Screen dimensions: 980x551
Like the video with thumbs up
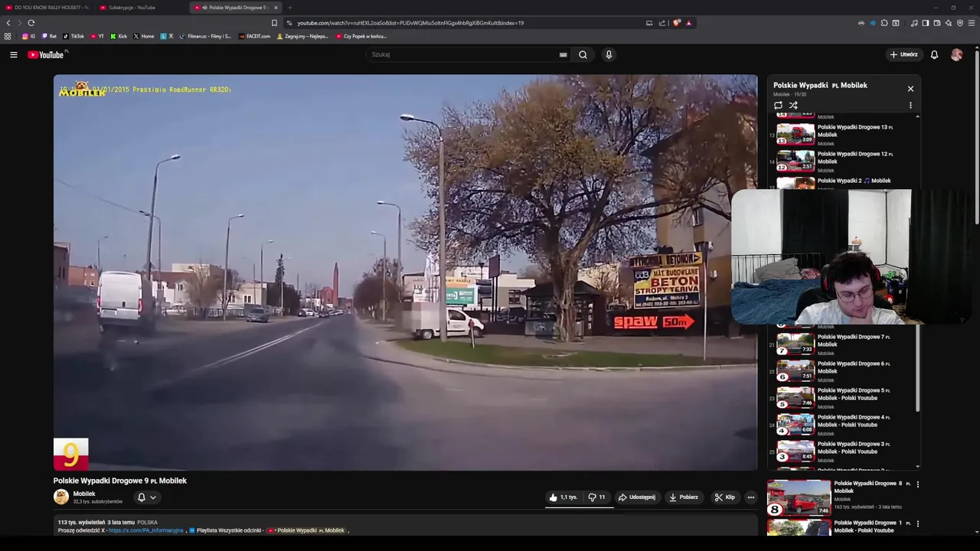click(x=563, y=497)
